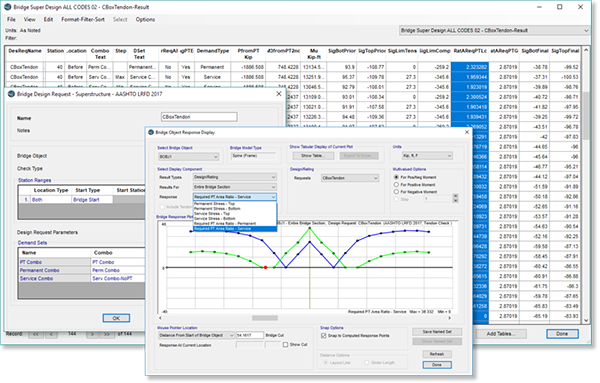Collapse the Response dropdown list
Image resolution: width=600 pixels, height=383 pixels.
[x=273, y=197]
